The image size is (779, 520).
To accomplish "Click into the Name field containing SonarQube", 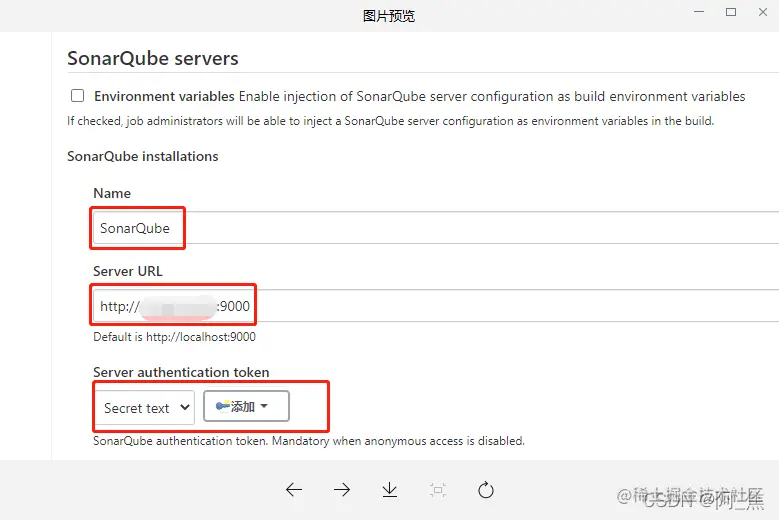I will click(x=436, y=227).
